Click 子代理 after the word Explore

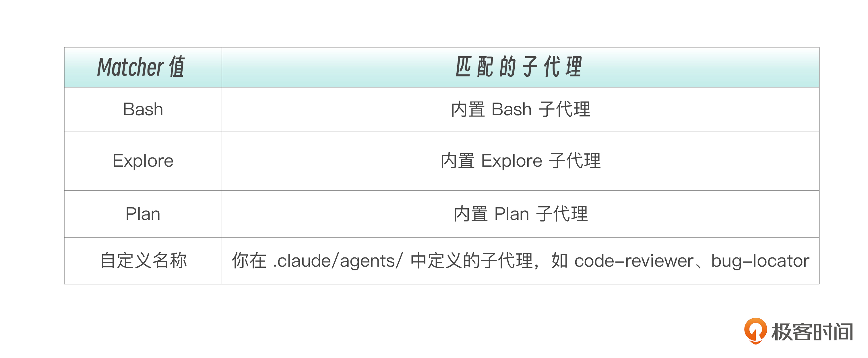coord(575,161)
